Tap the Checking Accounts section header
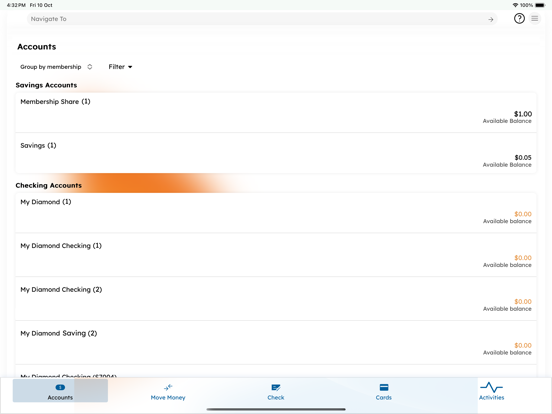552x414 pixels. coord(49,186)
